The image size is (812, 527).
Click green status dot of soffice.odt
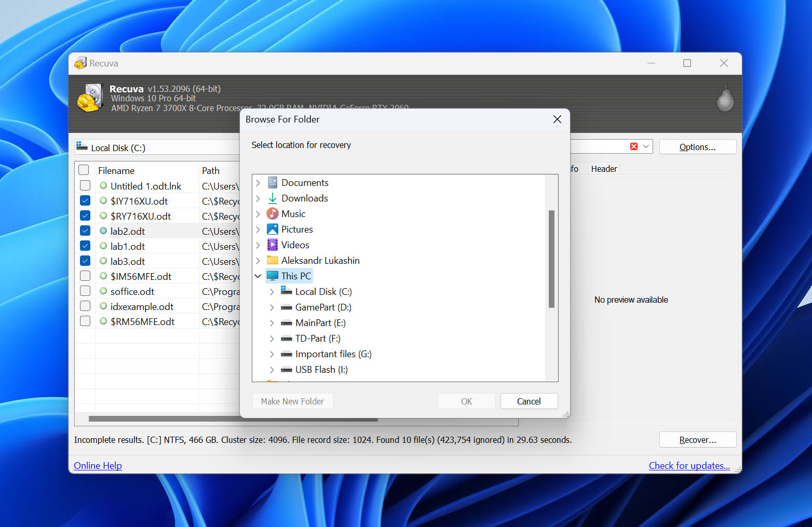[103, 291]
